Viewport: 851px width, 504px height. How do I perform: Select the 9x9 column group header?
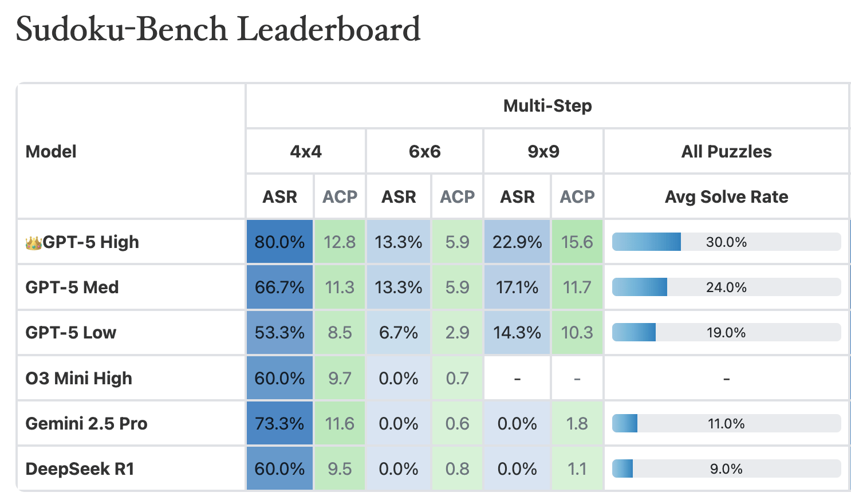click(x=543, y=151)
